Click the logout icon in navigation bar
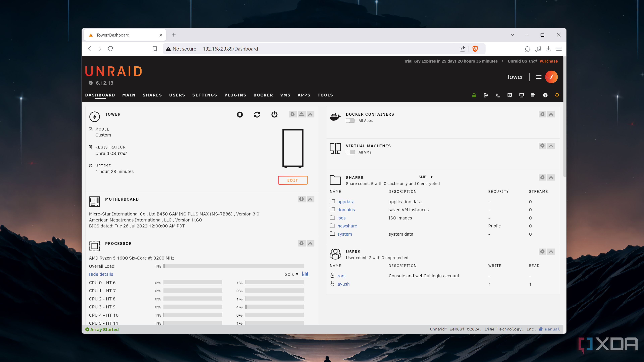 (x=486, y=95)
